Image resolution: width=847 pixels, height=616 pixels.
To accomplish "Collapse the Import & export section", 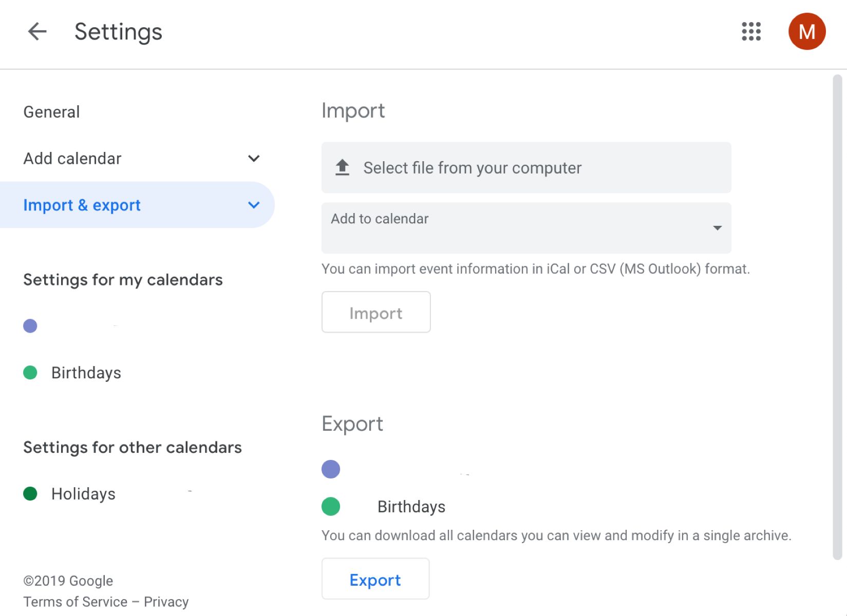I will pyautogui.click(x=254, y=205).
